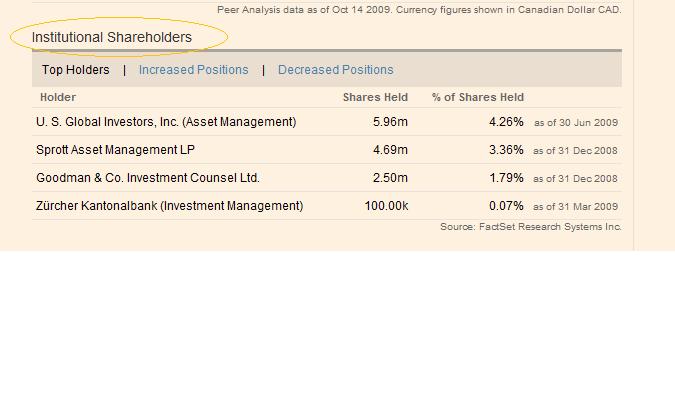Image resolution: width=675 pixels, height=400 pixels.
Task: Click the % of Shares Held header
Action: (x=478, y=98)
